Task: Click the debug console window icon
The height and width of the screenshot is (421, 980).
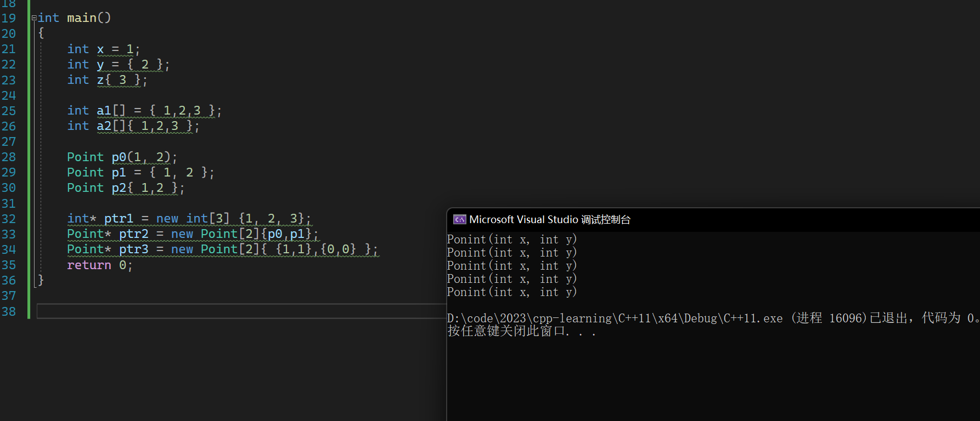Action: (459, 219)
